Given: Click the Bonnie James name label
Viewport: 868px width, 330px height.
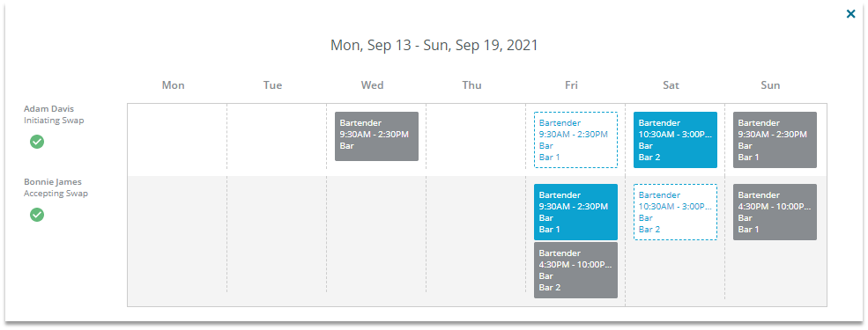Looking at the screenshot, I should coord(53,182).
